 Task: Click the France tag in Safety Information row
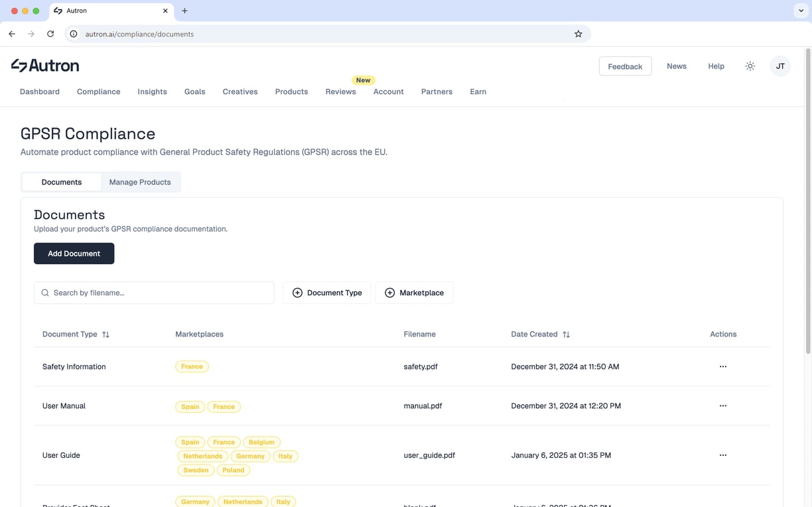[192, 366]
